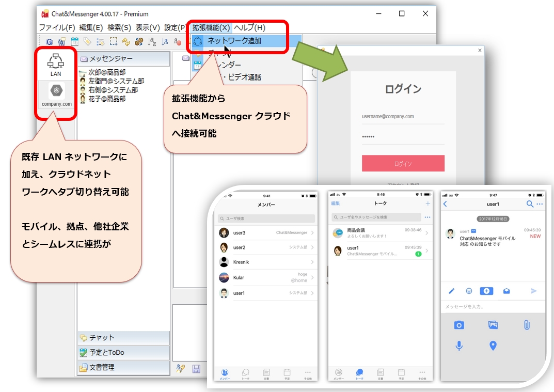This screenshot has height=392, width=554.
Task: Tap the photo gallery icon in attachment panel
Action: (x=493, y=325)
